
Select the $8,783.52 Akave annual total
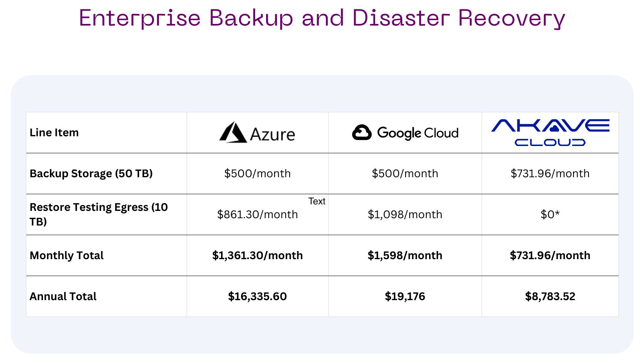point(550,296)
